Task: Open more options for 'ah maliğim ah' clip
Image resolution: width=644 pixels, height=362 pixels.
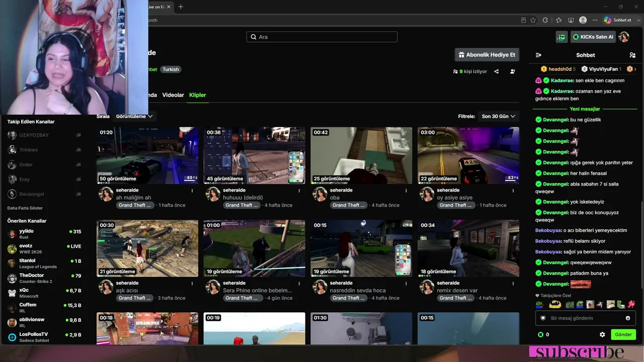Action: click(x=192, y=191)
